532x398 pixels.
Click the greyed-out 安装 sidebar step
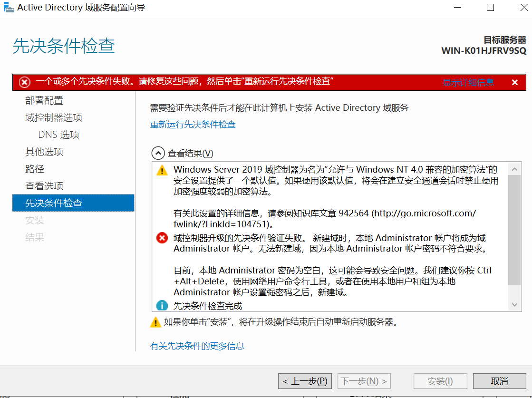pyautogui.click(x=35, y=220)
